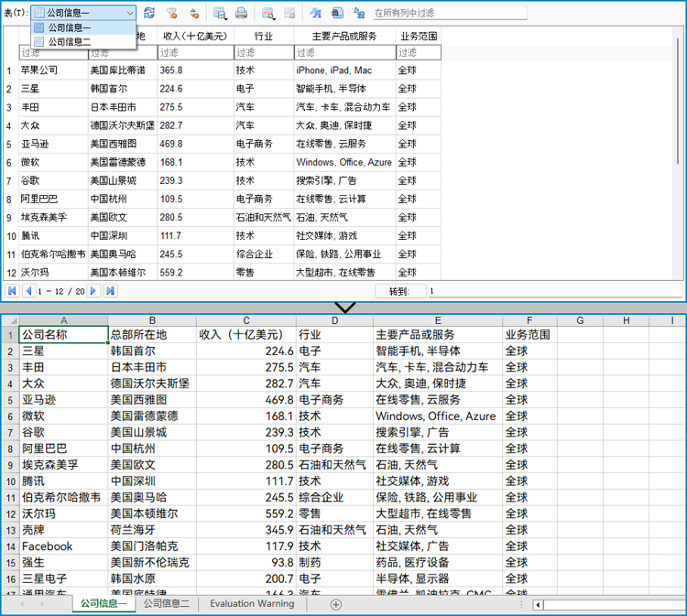Image resolution: width=687 pixels, height=616 pixels.
Task: Open the format font toolbar icon
Action: point(315,13)
